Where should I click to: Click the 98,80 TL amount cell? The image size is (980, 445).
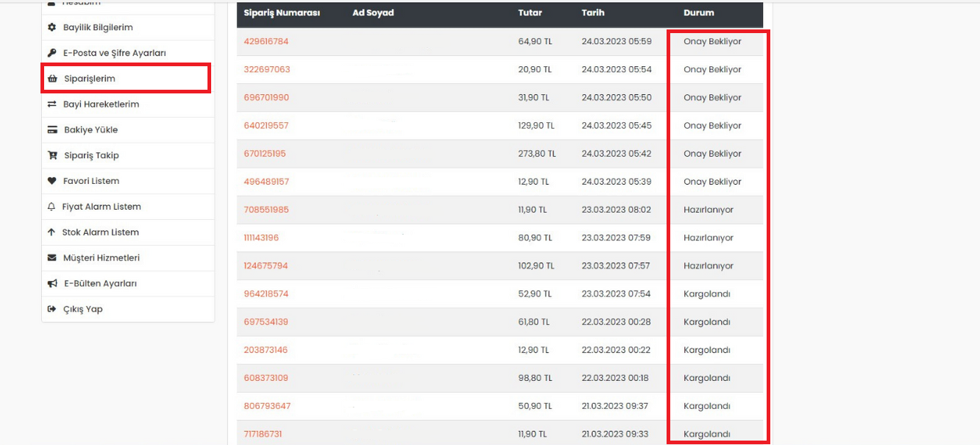tap(535, 378)
